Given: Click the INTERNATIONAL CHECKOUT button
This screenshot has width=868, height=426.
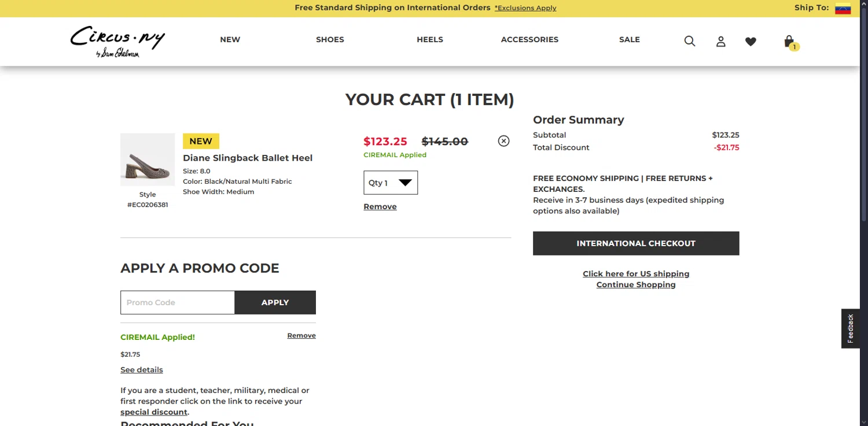Looking at the screenshot, I should point(635,243).
